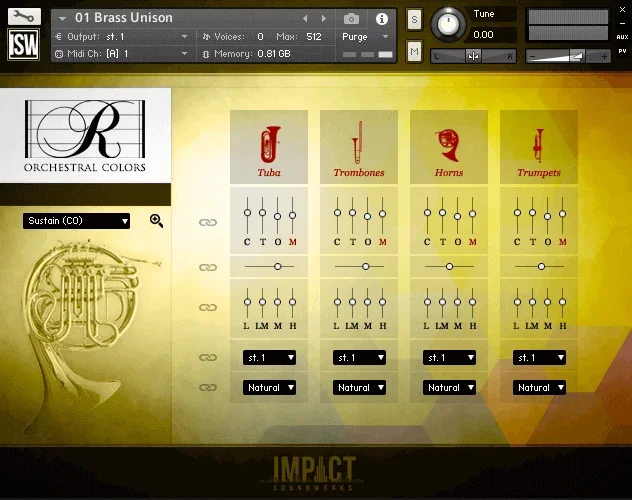
Task: Toggle Horns M mic label
Action: 473,242
